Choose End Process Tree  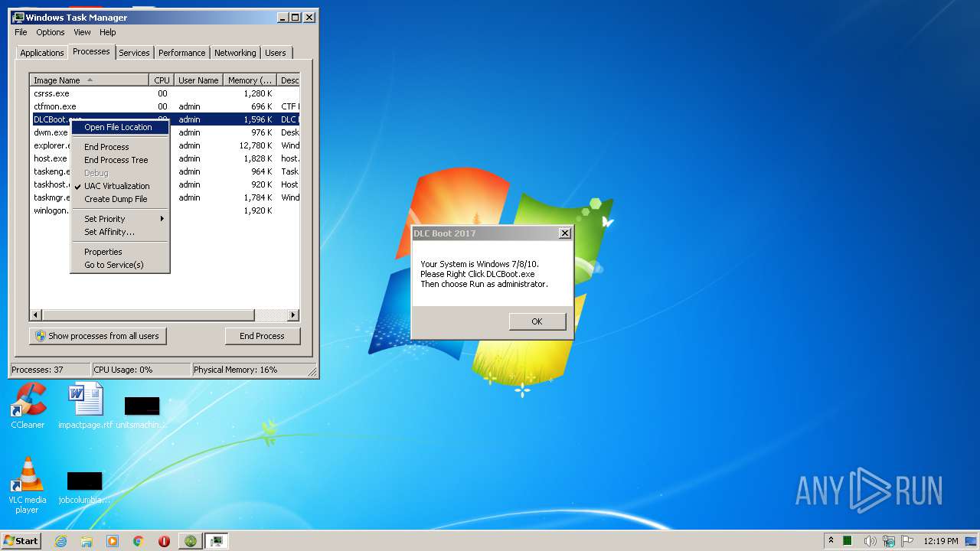(120, 160)
